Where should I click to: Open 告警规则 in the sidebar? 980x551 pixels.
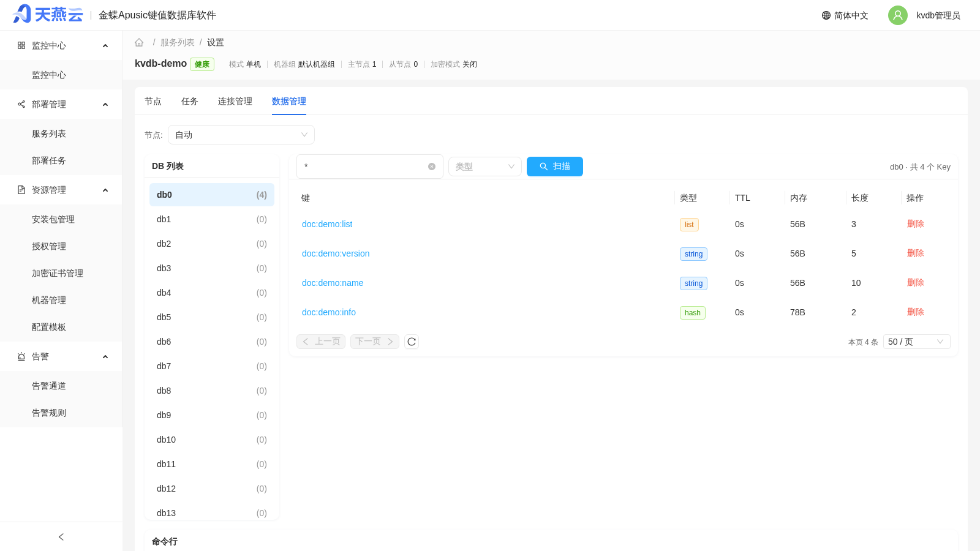[x=49, y=413]
